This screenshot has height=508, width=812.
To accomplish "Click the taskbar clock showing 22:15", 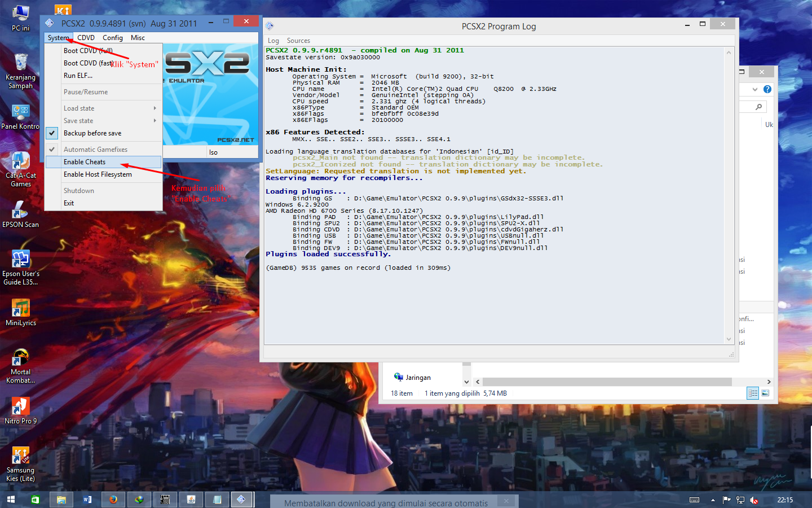I will coord(785,500).
